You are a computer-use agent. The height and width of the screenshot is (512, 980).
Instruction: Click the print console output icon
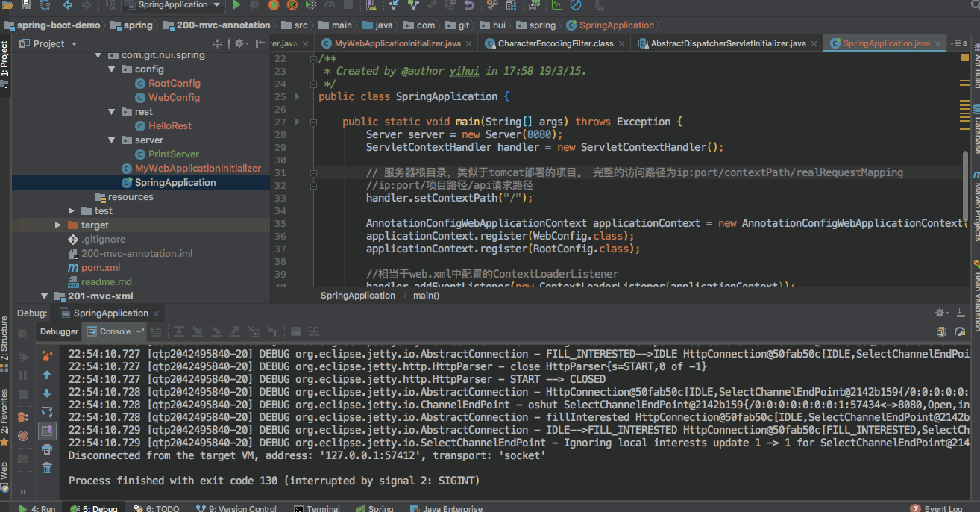(x=47, y=449)
